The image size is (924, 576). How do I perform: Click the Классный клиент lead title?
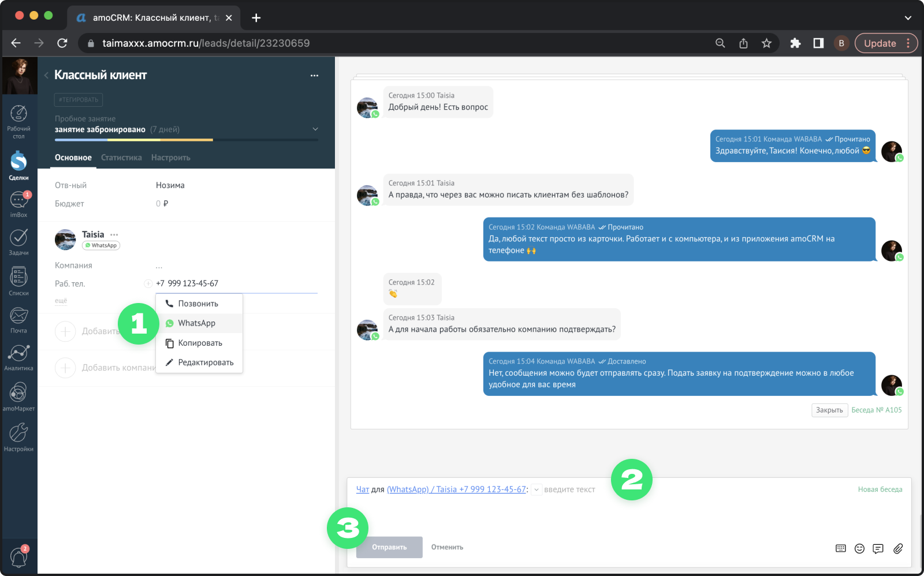(100, 75)
